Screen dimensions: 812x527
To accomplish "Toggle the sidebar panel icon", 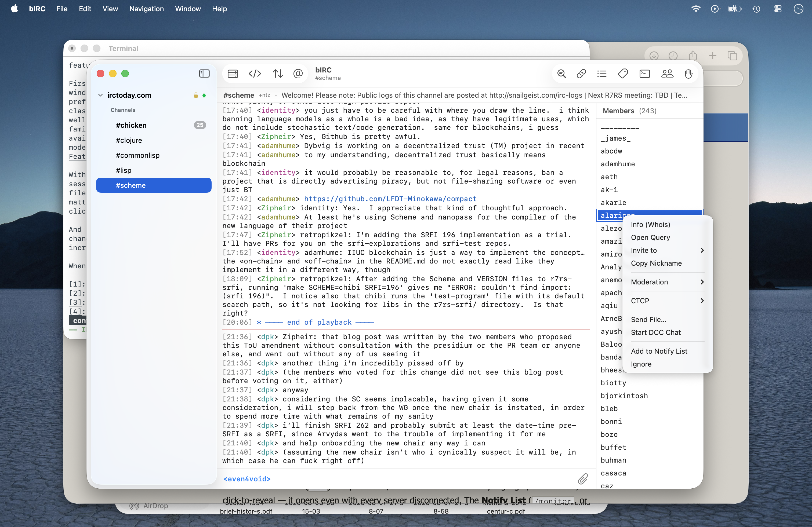I will point(204,74).
